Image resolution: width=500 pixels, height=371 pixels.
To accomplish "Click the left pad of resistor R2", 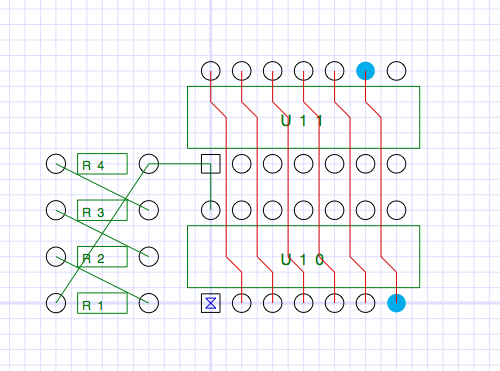I will (56, 257).
